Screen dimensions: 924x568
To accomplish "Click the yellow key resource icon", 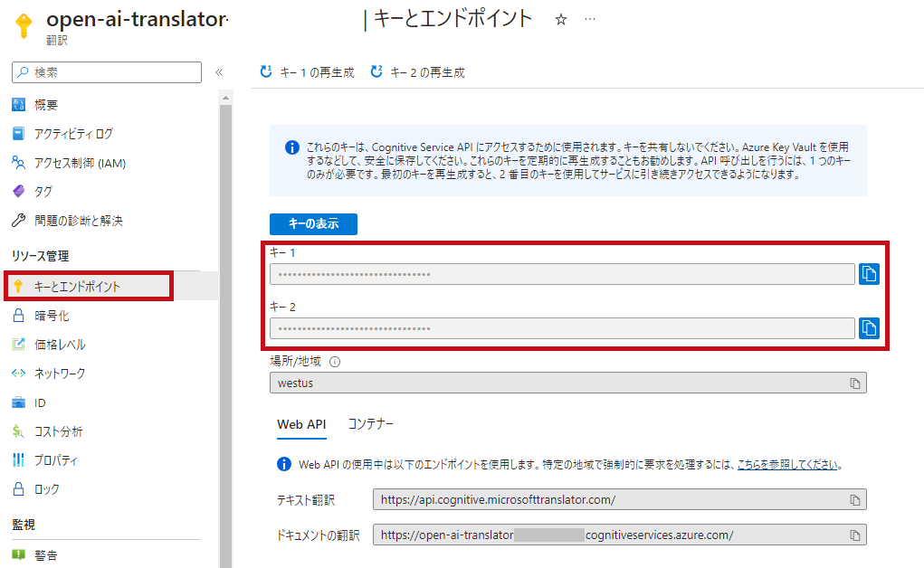I will [24, 25].
